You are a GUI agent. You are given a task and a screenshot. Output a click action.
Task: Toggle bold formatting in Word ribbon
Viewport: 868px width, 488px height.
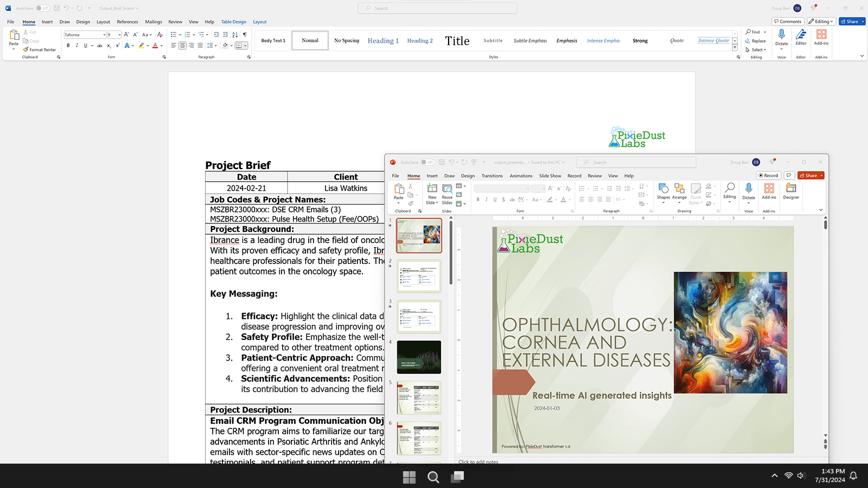tap(68, 46)
